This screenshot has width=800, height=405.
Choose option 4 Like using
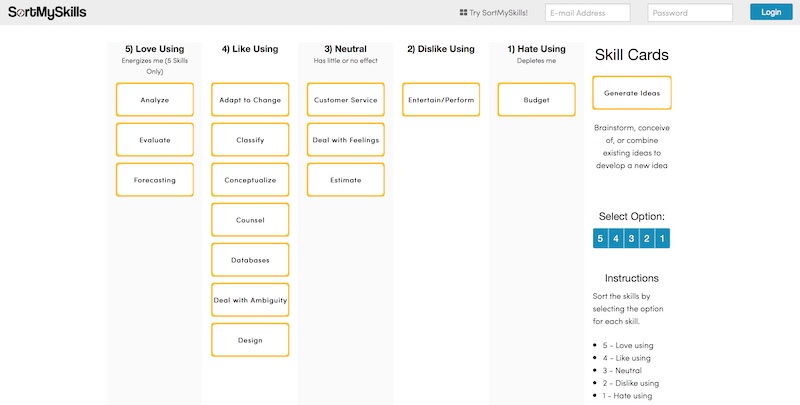(616, 238)
